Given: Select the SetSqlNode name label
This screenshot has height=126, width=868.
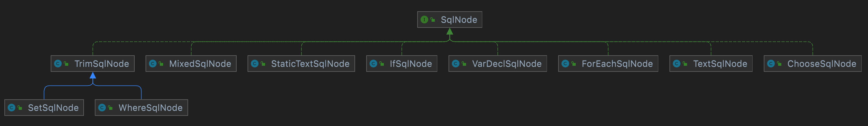Looking at the screenshot, I should (x=53, y=107).
